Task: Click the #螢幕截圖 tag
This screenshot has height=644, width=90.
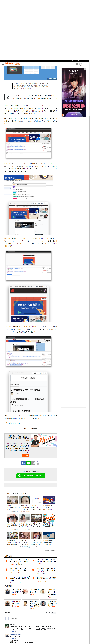Action: pyautogui.click(x=34, y=429)
